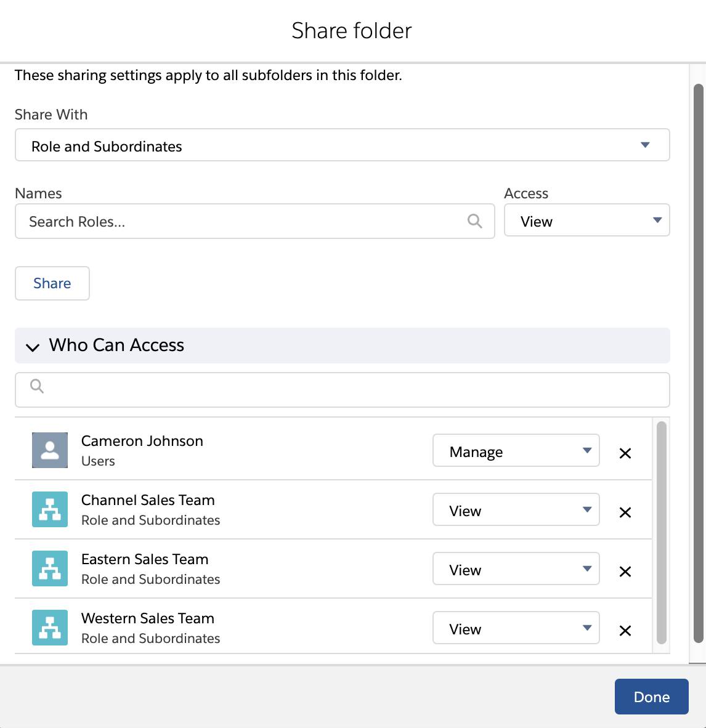
Task: Open Eastern Sales Team's View dropdown
Action: point(516,569)
